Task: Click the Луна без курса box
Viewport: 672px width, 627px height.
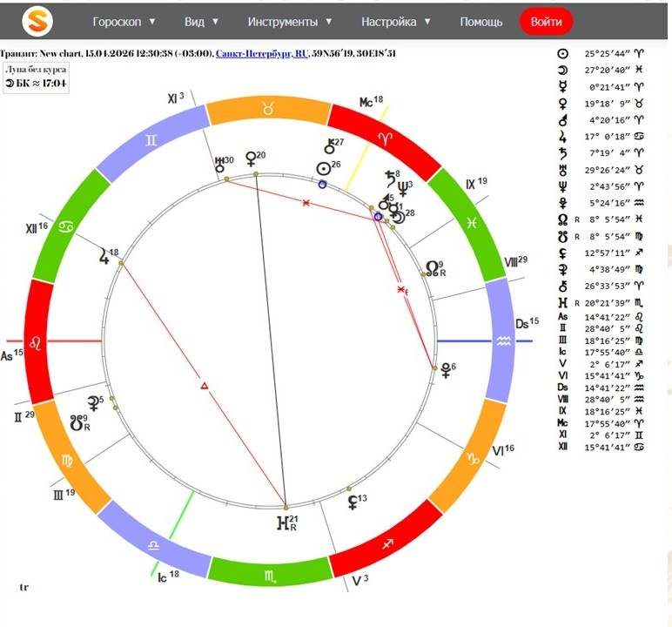Action: point(36,78)
